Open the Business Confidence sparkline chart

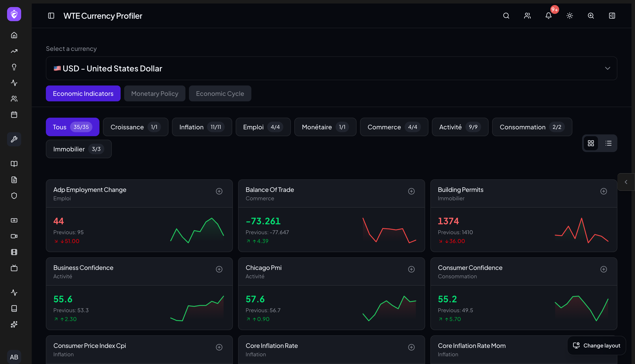click(197, 308)
